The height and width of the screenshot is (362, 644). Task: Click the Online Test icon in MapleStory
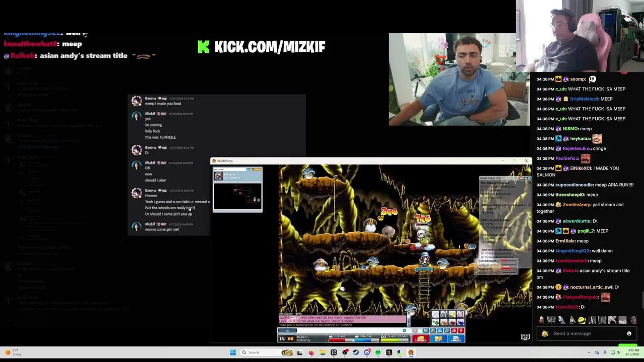click(525, 337)
